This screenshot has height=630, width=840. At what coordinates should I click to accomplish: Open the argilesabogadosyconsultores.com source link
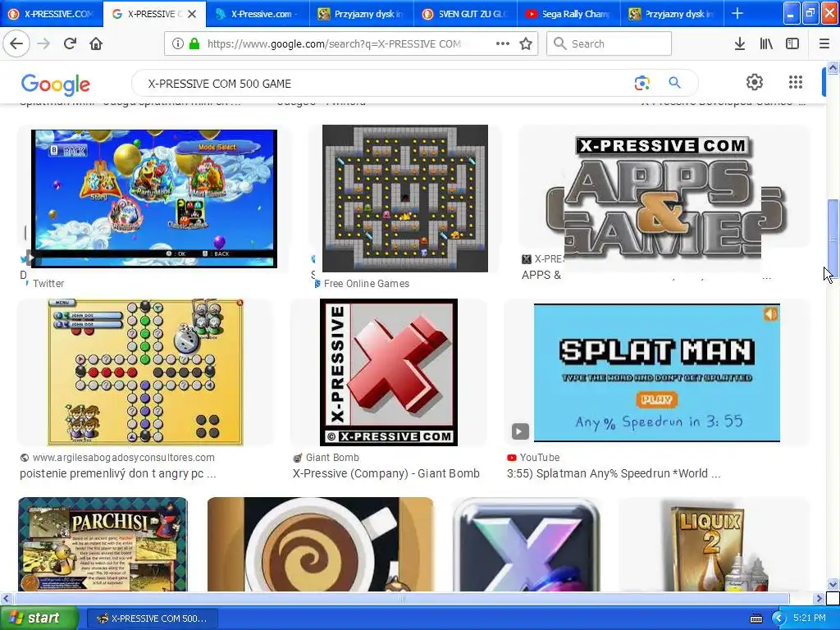124,458
